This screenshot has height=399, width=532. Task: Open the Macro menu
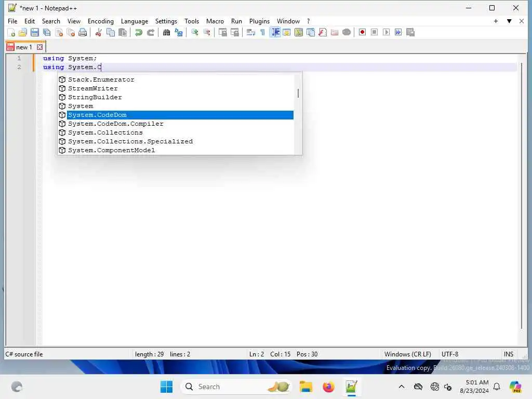pyautogui.click(x=215, y=21)
